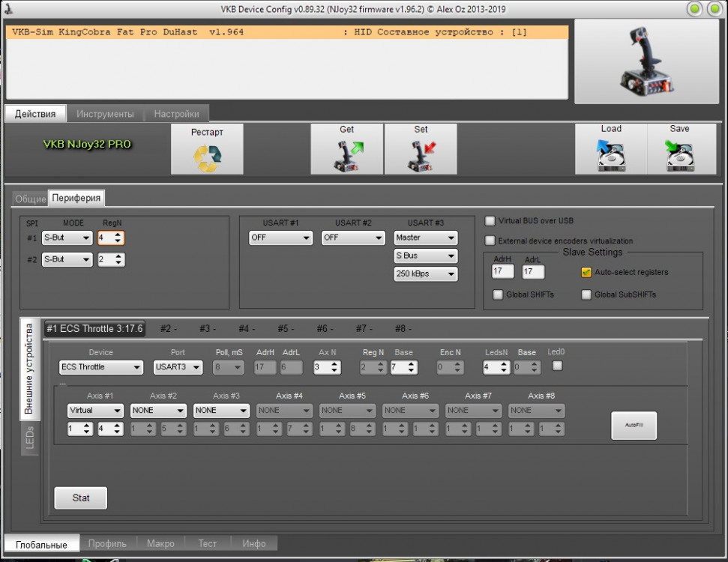Open the Axis #1 Virtual dropdown

(x=95, y=411)
